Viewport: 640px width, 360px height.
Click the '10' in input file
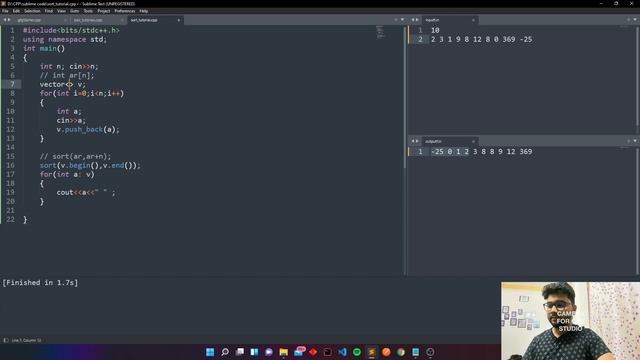pyautogui.click(x=435, y=30)
